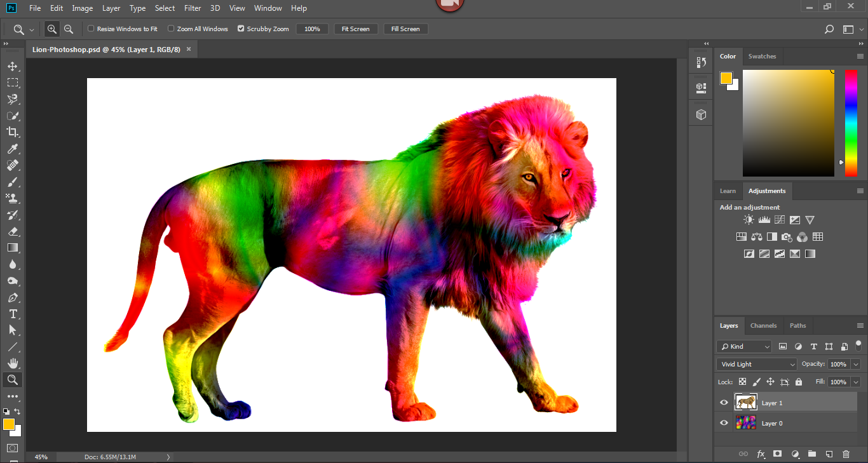Click the Fill Screen button
The width and height of the screenshot is (868, 463).
(x=405, y=29)
